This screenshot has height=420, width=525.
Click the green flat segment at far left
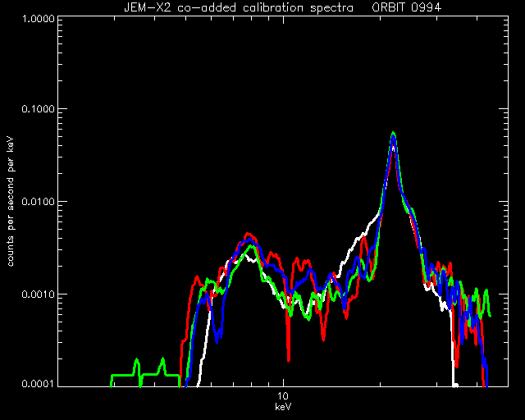122,375
